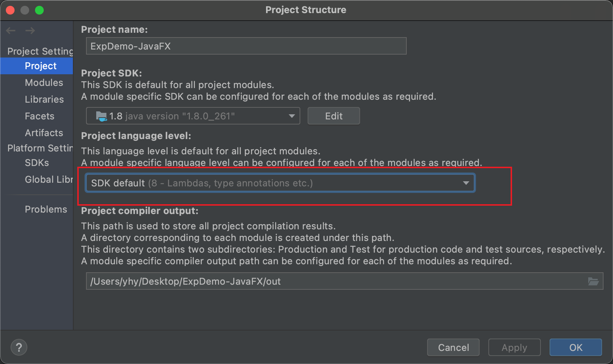The image size is (613, 364).
Task: Open SDKs under Platform Settings
Action: pyautogui.click(x=37, y=163)
